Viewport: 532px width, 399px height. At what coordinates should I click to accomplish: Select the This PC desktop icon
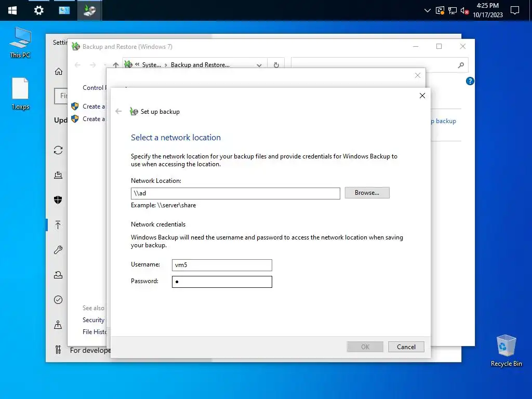pyautogui.click(x=20, y=43)
